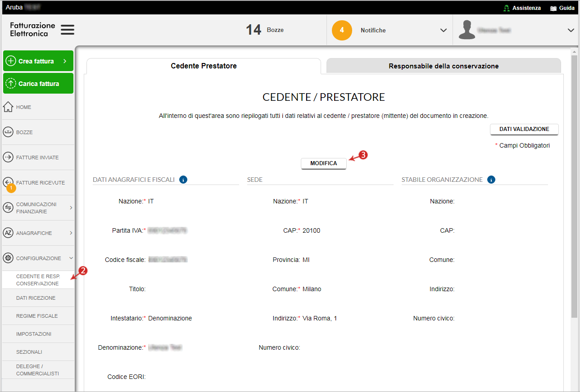Click the DATI VALIDAZIONE button
The width and height of the screenshot is (580, 392).
tap(524, 129)
